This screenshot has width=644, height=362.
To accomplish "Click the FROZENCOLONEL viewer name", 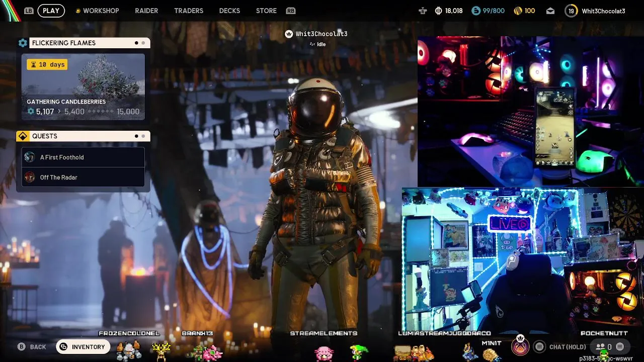I will coord(129,333).
